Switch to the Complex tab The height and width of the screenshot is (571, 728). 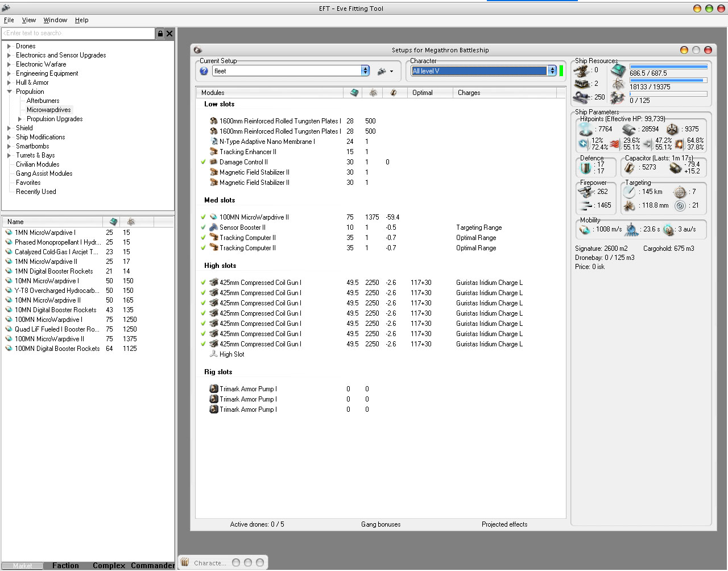tap(109, 565)
